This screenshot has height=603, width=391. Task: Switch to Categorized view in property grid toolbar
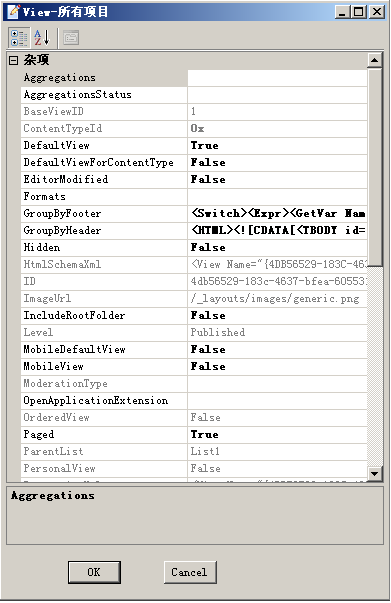click(19, 38)
